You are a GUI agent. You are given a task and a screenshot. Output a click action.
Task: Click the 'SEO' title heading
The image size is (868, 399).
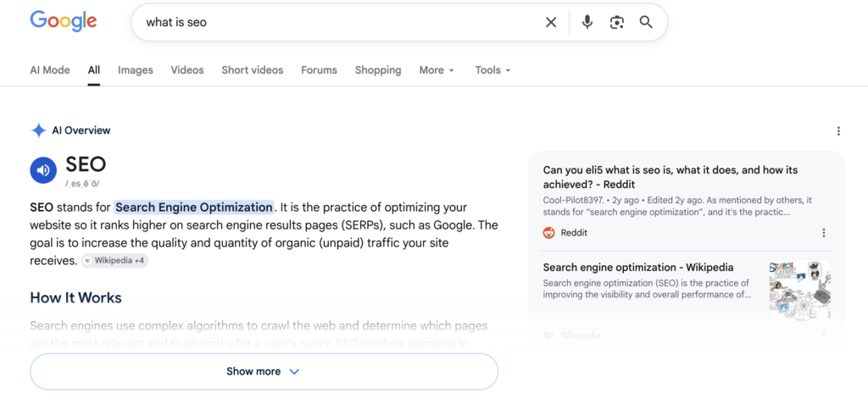[x=86, y=164]
